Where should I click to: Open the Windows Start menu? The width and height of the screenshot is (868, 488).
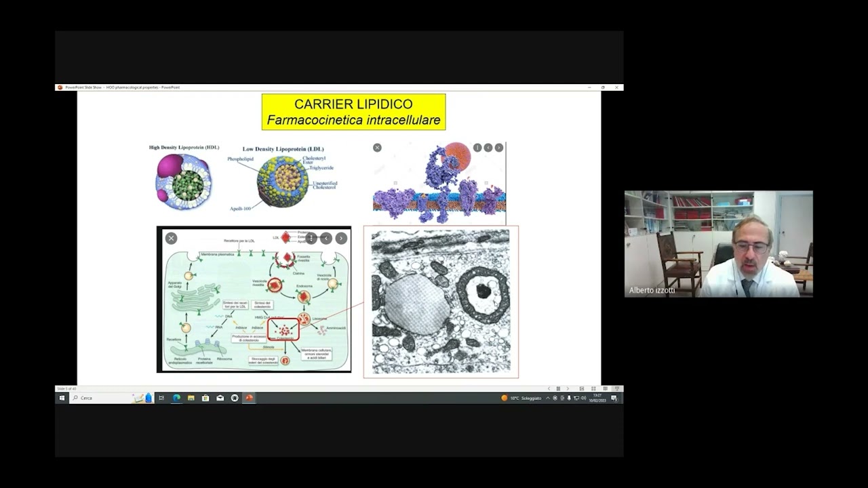[x=62, y=398]
